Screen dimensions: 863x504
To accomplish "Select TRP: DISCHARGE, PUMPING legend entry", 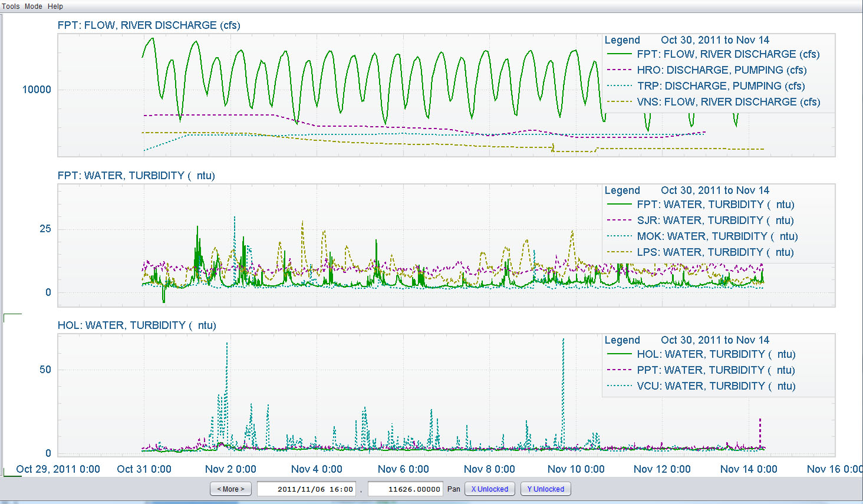I will click(x=706, y=86).
